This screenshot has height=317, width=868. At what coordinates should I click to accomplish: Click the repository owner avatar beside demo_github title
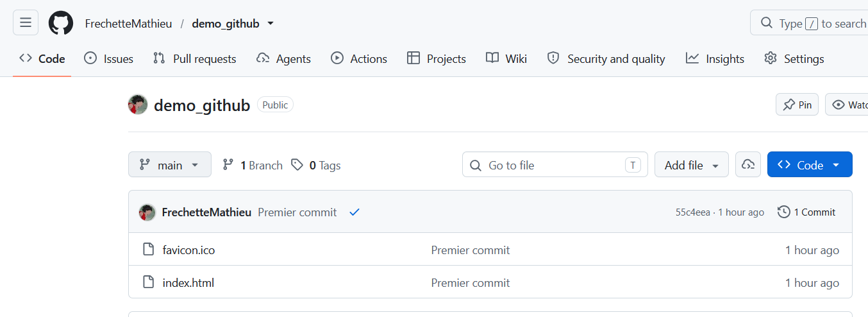138,105
